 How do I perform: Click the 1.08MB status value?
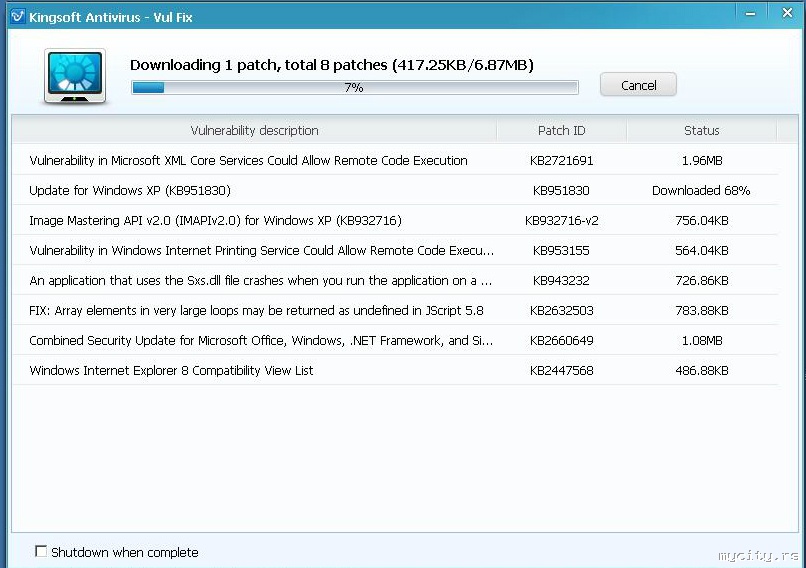pos(702,340)
